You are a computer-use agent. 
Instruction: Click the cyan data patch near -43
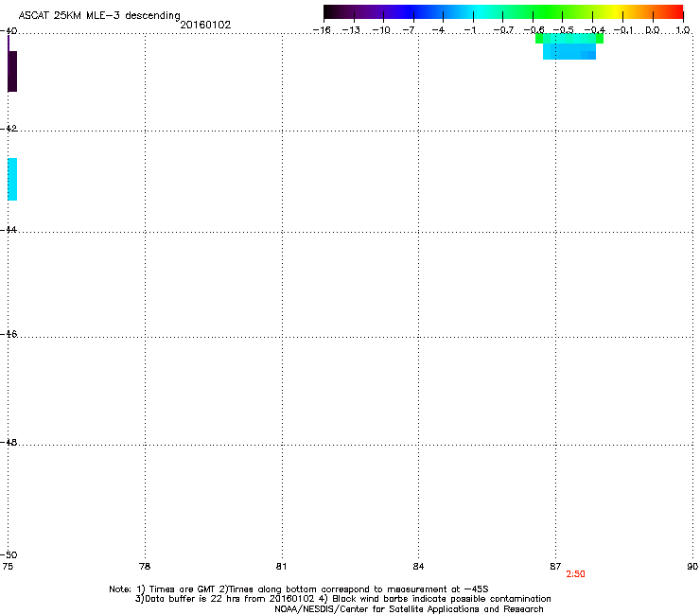tap(12, 179)
